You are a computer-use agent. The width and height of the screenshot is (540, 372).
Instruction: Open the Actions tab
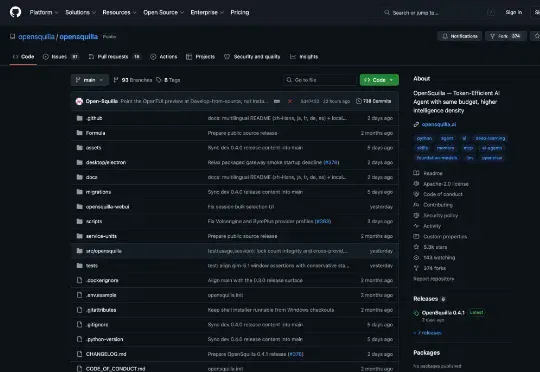pos(164,56)
